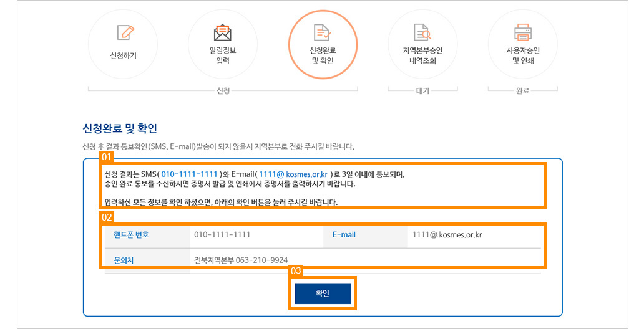Select the 지역본부승인 내역조회 step label
Screen dimensions: 644x329
pos(422,55)
